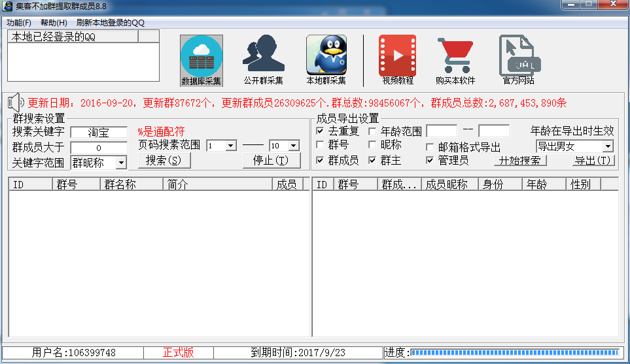This screenshot has width=630, height=364.
Task: Open the 功能(F) menu
Action: point(18,22)
